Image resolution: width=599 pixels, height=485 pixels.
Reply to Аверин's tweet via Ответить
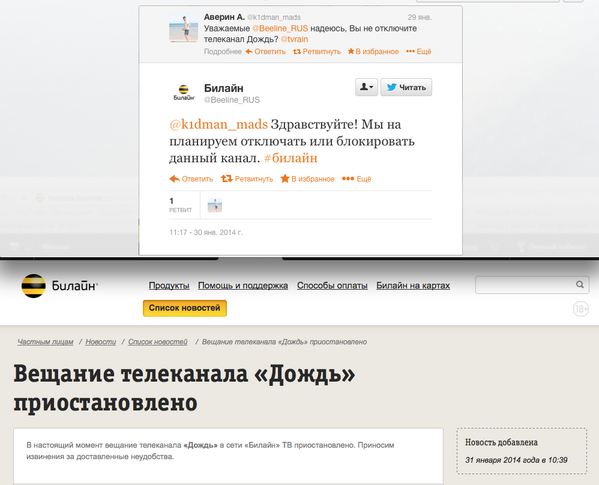click(266, 52)
